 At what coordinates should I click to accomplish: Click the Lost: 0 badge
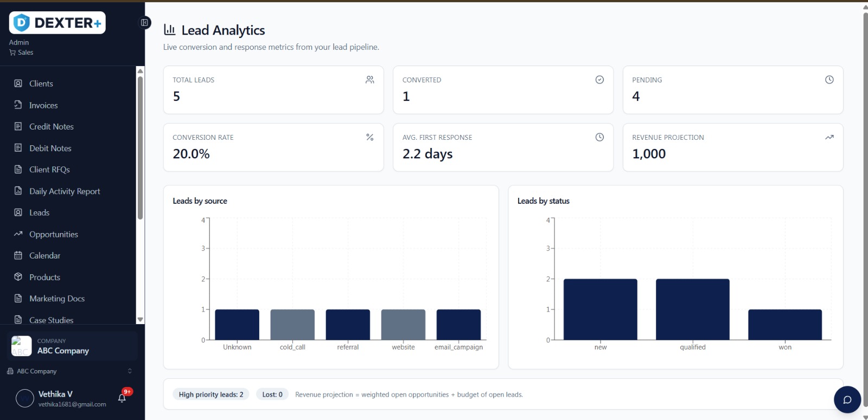(x=272, y=395)
